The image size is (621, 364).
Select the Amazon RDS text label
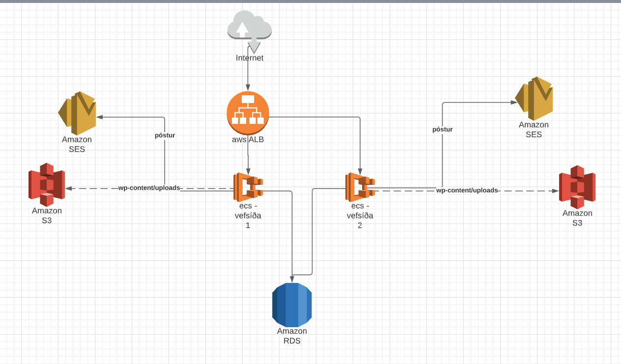pyautogui.click(x=292, y=335)
